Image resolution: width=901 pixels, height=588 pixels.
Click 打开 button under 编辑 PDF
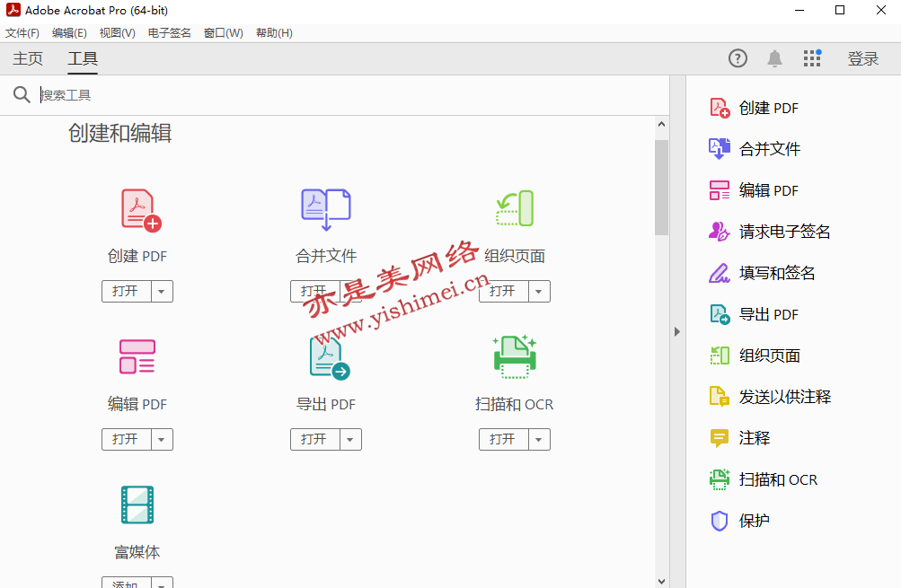(127, 440)
